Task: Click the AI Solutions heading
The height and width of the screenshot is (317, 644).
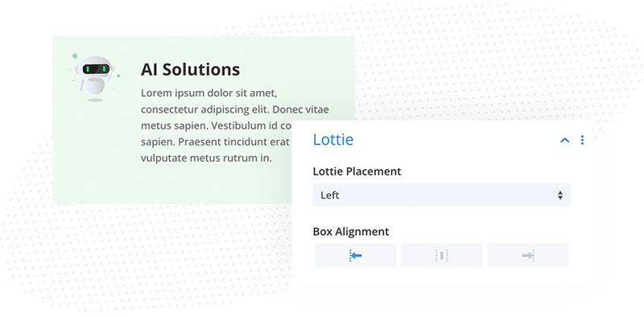Action: (x=190, y=69)
